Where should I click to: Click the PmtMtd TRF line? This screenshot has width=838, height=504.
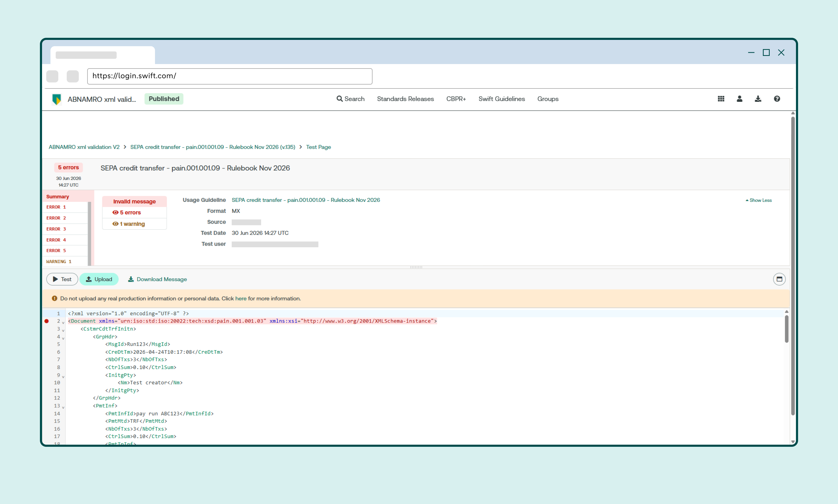[136, 421]
